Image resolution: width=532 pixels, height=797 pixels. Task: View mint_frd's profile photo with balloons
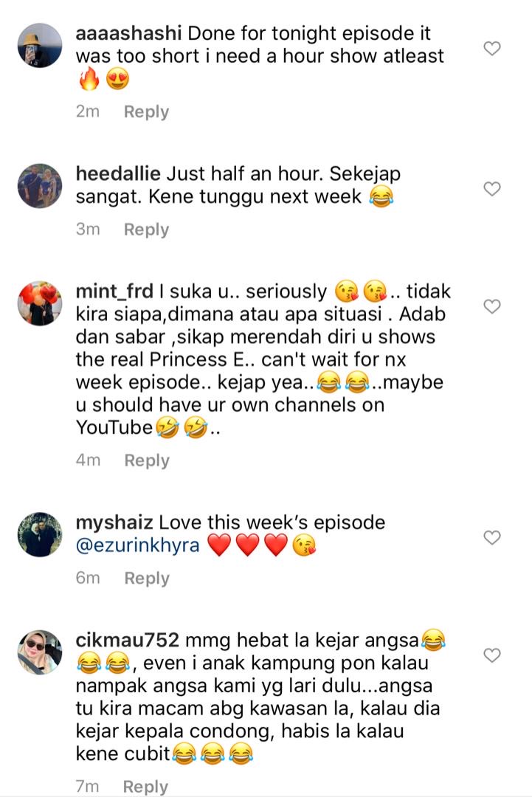[x=40, y=303]
